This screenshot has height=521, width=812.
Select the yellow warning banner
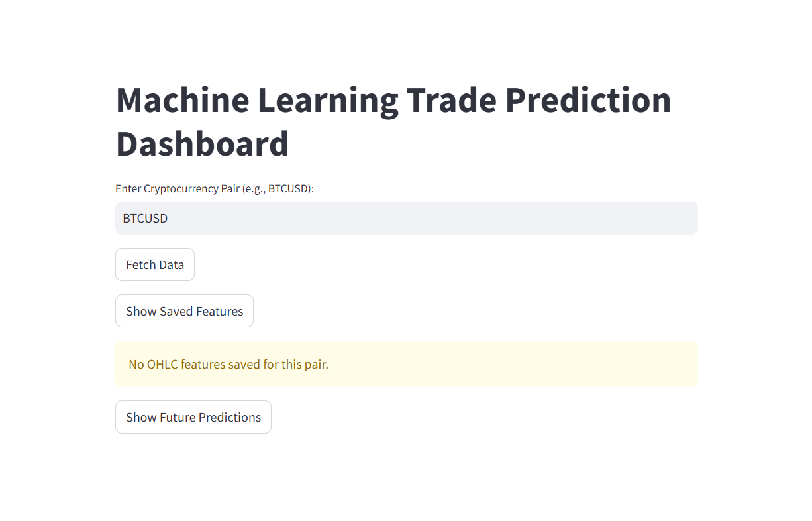[406, 364]
